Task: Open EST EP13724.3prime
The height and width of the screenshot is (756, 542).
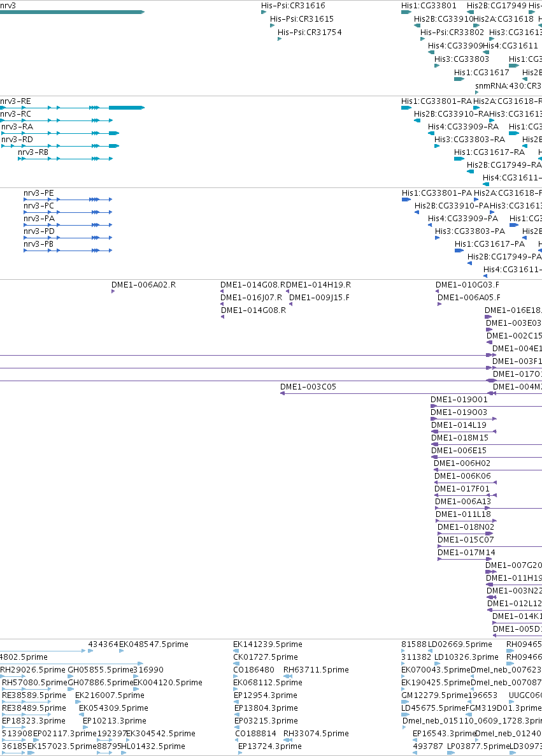Action: coord(270,746)
